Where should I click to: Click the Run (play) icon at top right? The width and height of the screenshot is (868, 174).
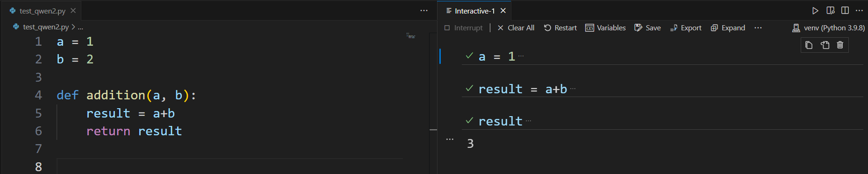pos(815,10)
